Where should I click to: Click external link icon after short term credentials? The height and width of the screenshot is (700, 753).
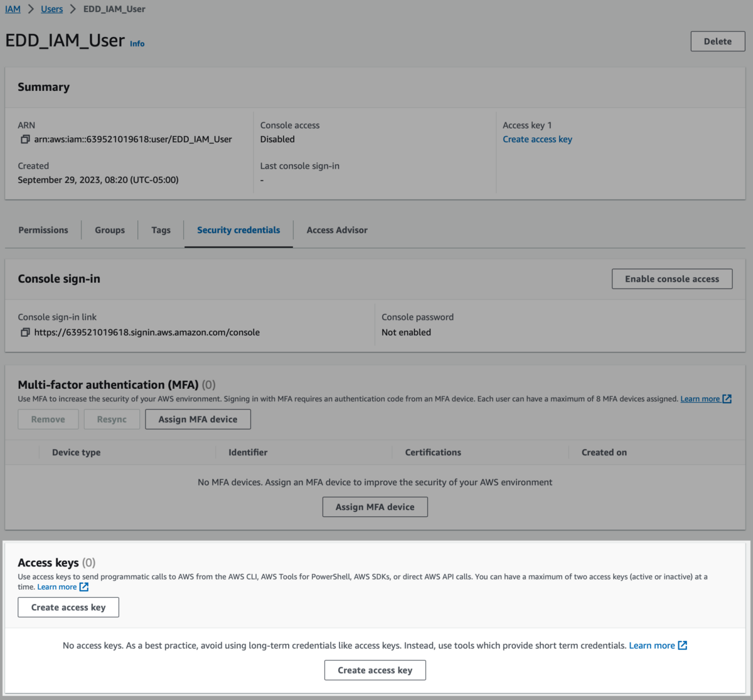tap(683, 645)
